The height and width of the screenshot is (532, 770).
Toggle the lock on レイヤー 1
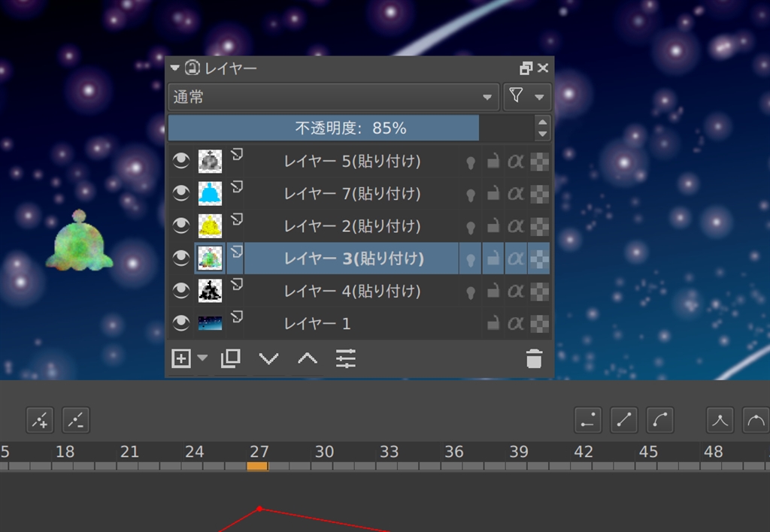tap(493, 323)
